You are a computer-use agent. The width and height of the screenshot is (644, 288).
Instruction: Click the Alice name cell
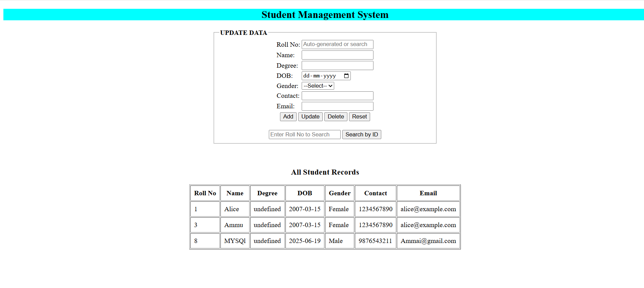(235, 209)
